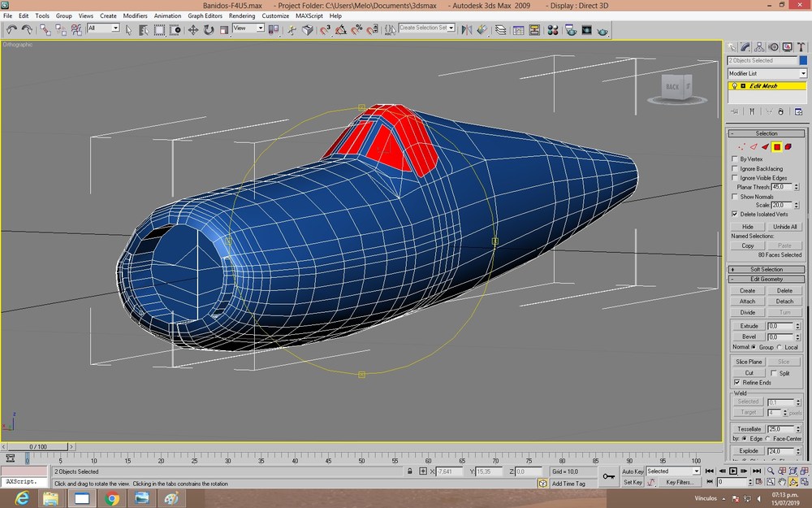Click the Play Animation button
812x508 pixels.
tap(732, 471)
